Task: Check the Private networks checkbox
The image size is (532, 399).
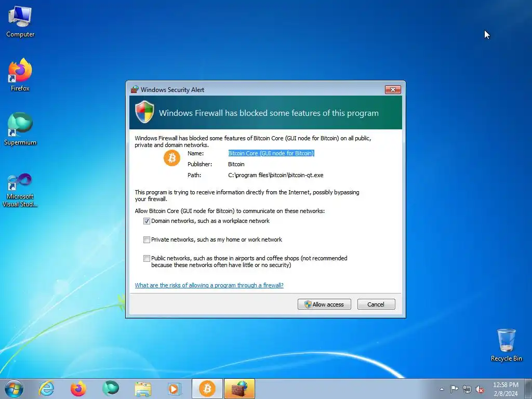Action: (147, 240)
